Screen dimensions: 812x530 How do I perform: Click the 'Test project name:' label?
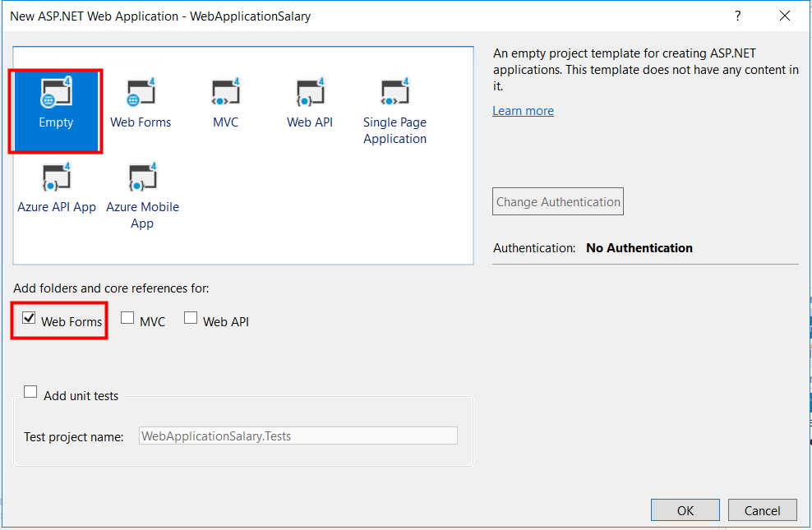click(73, 437)
